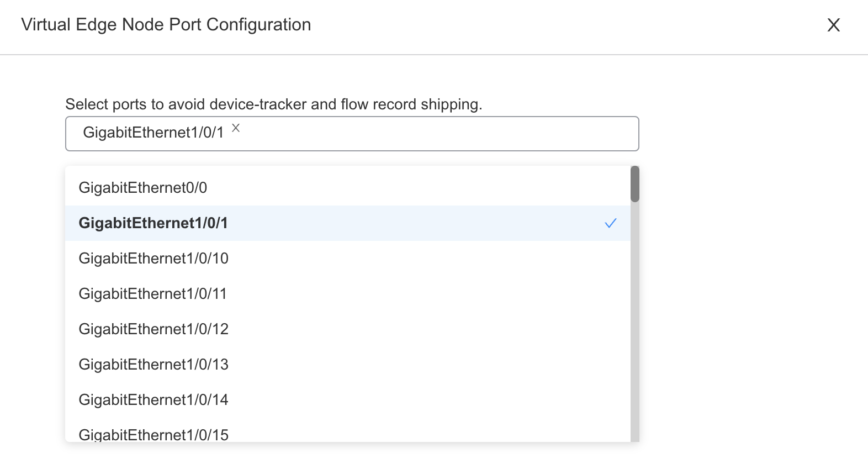Click empty space right of the port tag
868x474 pixels.
tap(439, 134)
